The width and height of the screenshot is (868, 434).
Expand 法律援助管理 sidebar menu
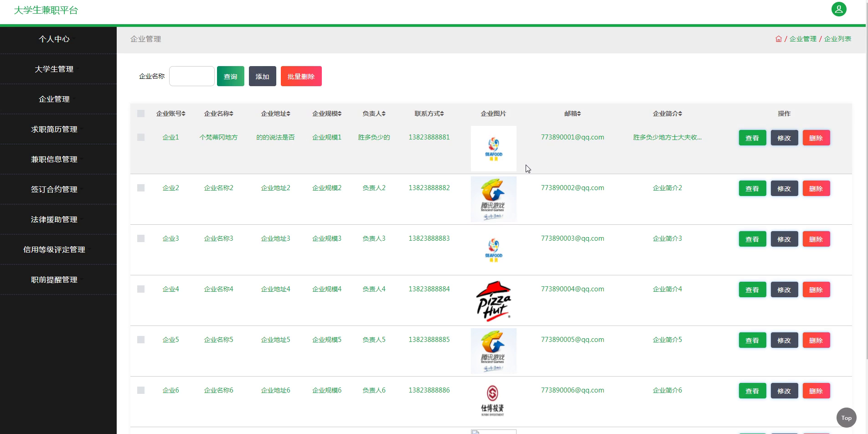pyautogui.click(x=58, y=220)
